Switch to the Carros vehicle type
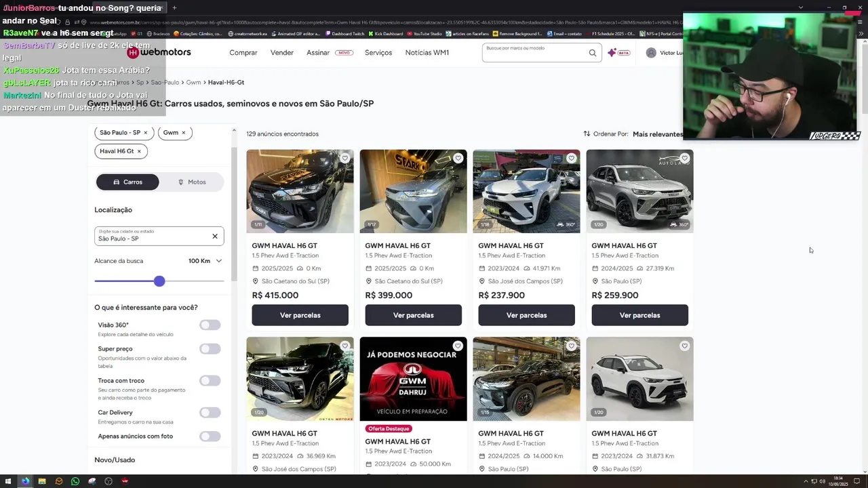This screenshot has height=488, width=868. pos(127,182)
